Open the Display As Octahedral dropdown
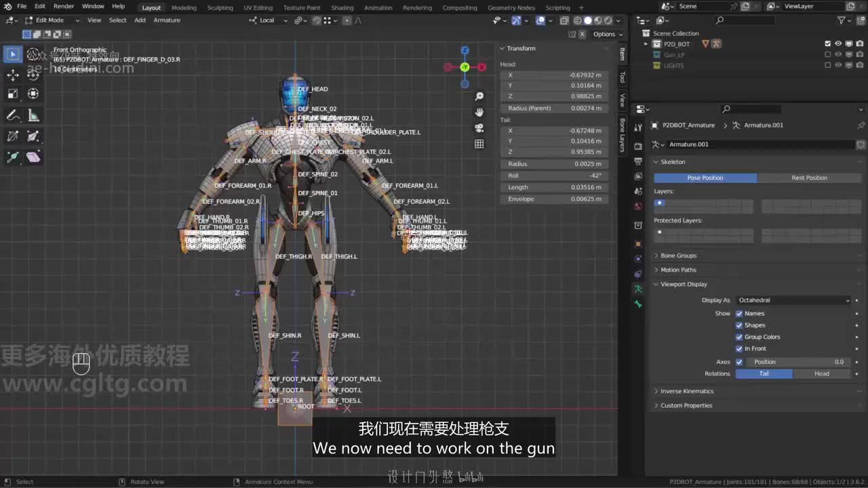The width and height of the screenshot is (868, 488). (793, 300)
